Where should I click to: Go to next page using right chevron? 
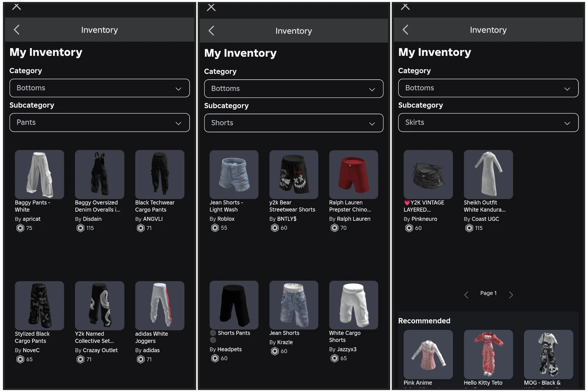tap(511, 295)
